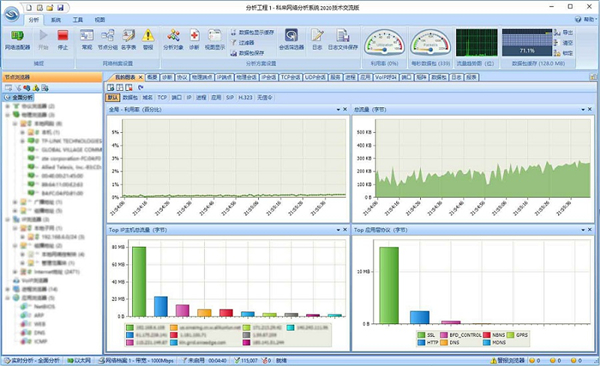
Task: Expand the 协议浏览器 tree node
Action: (8, 106)
